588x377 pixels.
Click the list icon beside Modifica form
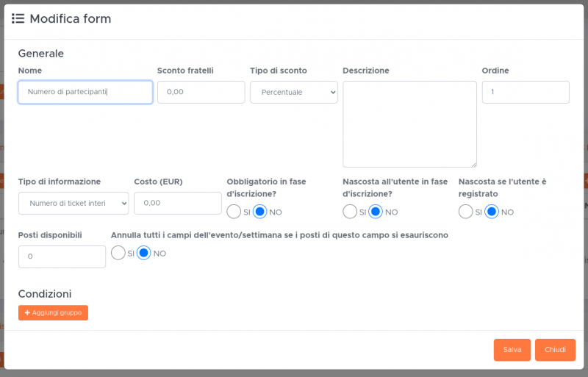coord(18,18)
